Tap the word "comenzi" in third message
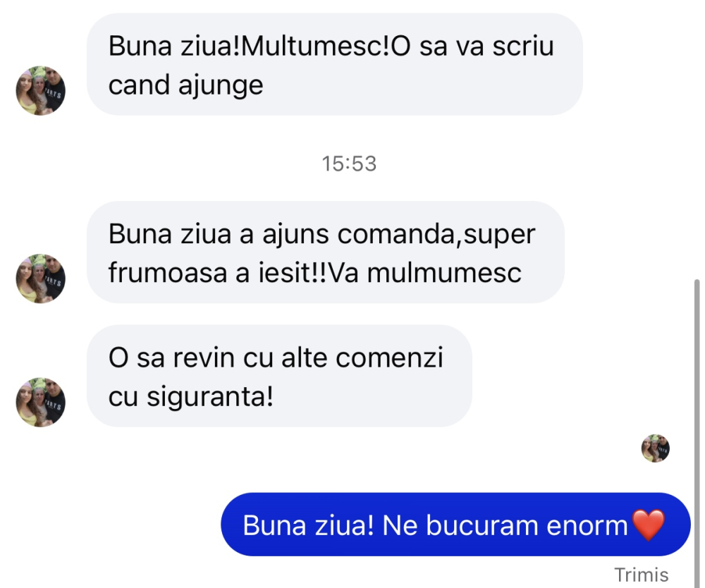 pos(389,358)
